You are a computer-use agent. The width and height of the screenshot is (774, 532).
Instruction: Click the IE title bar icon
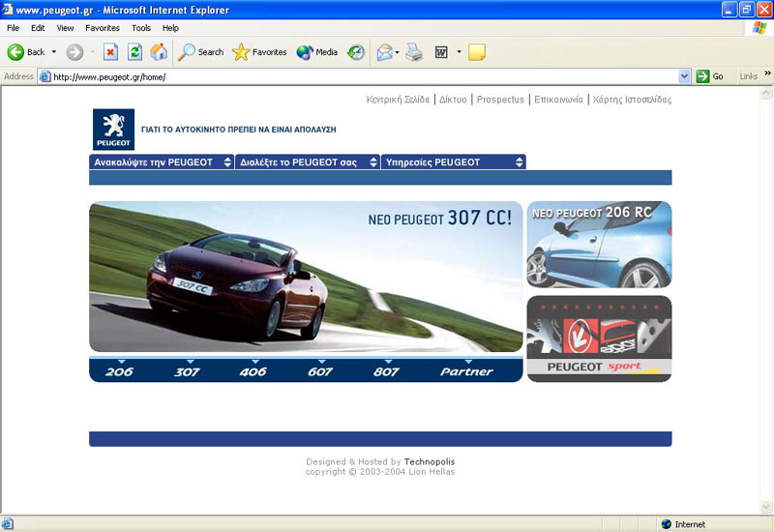pyautogui.click(x=8, y=10)
